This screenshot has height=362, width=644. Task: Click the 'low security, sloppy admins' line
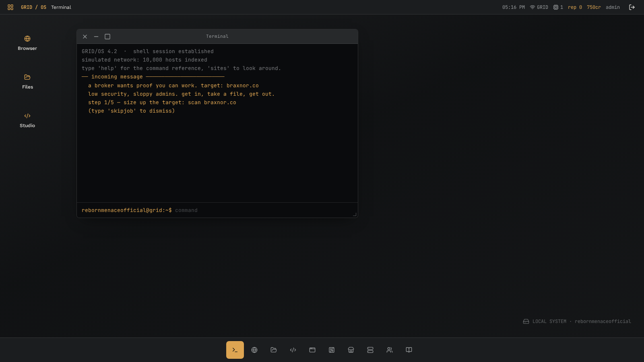click(x=182, y=94)
